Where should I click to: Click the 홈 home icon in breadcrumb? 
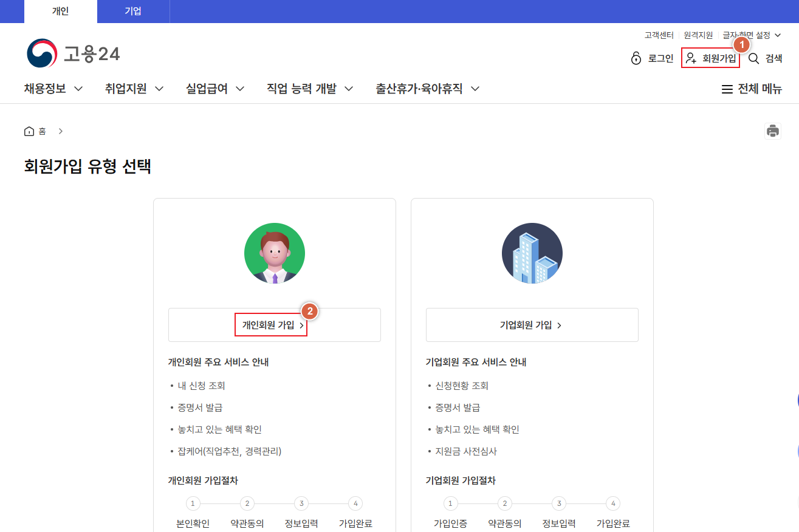[x=29, y=131]
